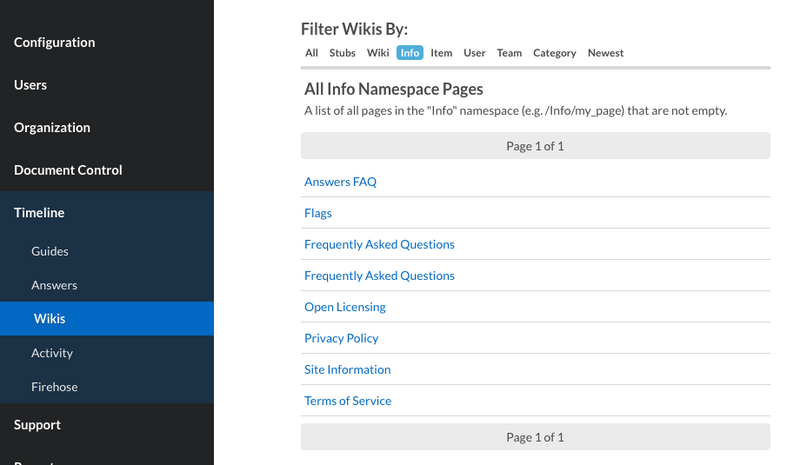Filter wikis by Newest
800x465 pixels.
pyautogui.click(x=605, y=53)
